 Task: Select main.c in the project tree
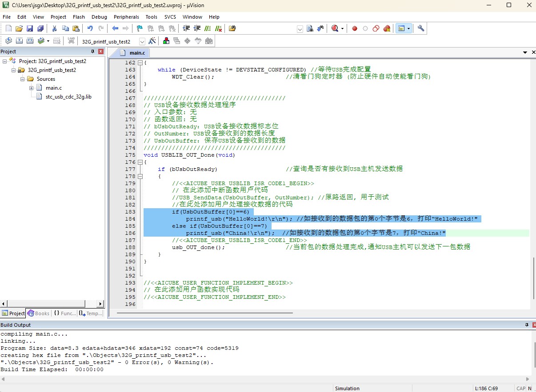point(54,88)
